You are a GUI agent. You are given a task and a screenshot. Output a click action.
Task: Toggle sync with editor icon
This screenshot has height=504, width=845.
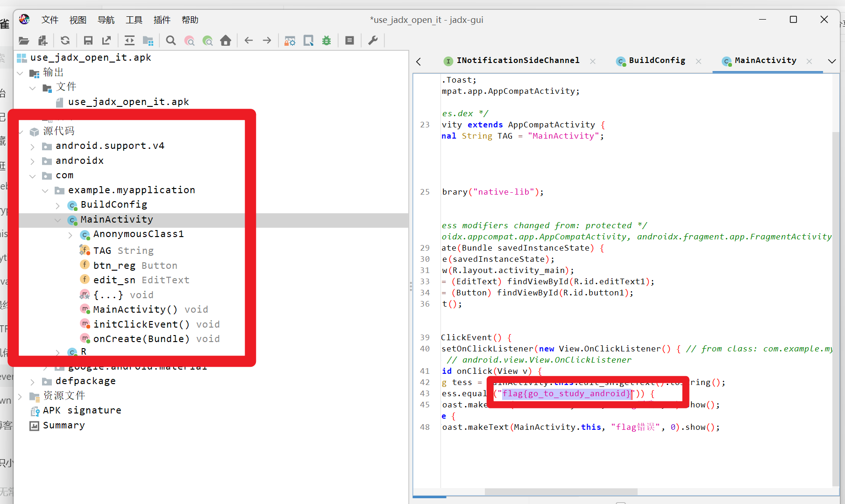130,41
